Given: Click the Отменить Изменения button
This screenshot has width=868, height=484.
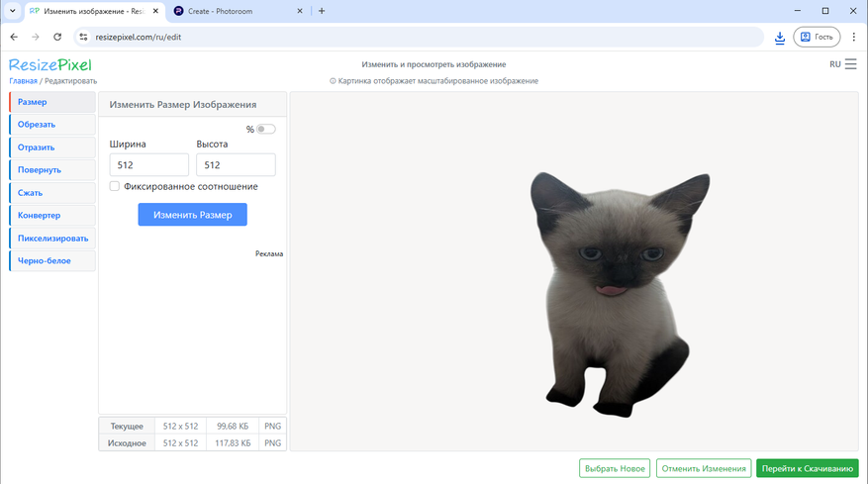Looking at the screenshot, I should [704, 468].
